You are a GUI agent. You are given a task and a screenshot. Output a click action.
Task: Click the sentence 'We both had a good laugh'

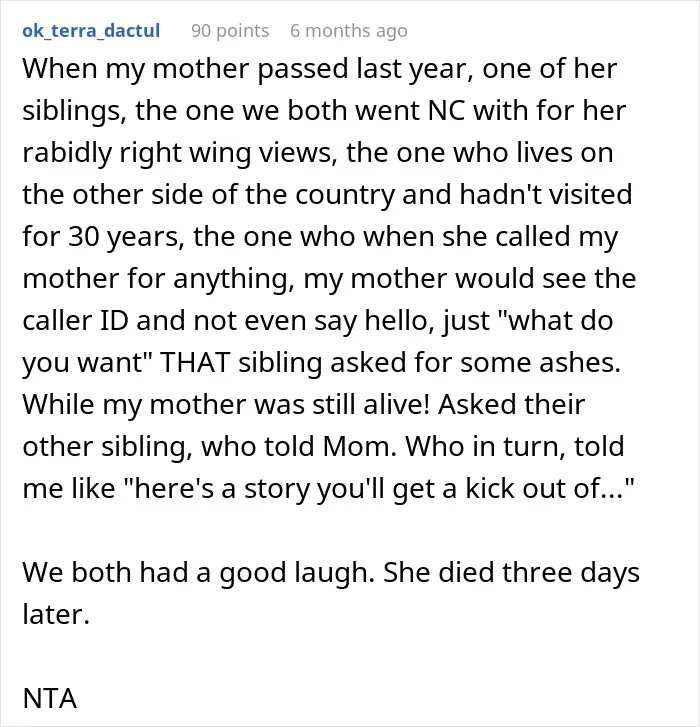point(198,573)
